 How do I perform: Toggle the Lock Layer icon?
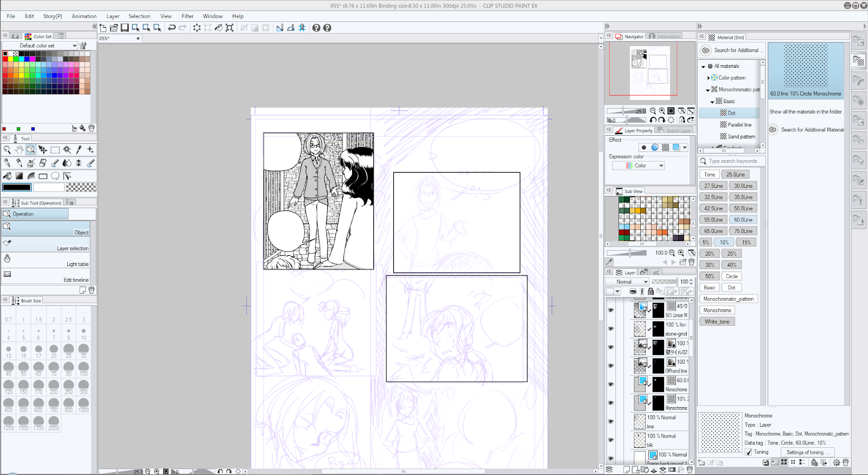pyautogui.click(x=650, y=292)
